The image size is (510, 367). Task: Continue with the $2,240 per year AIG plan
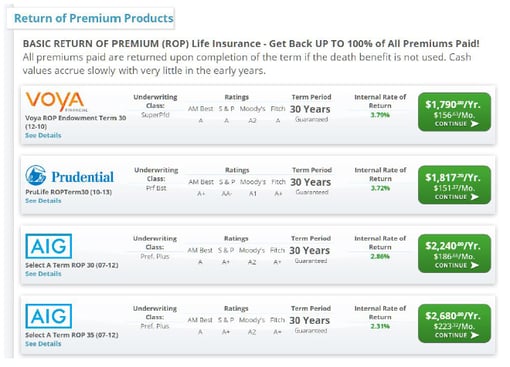click(454, 254)
